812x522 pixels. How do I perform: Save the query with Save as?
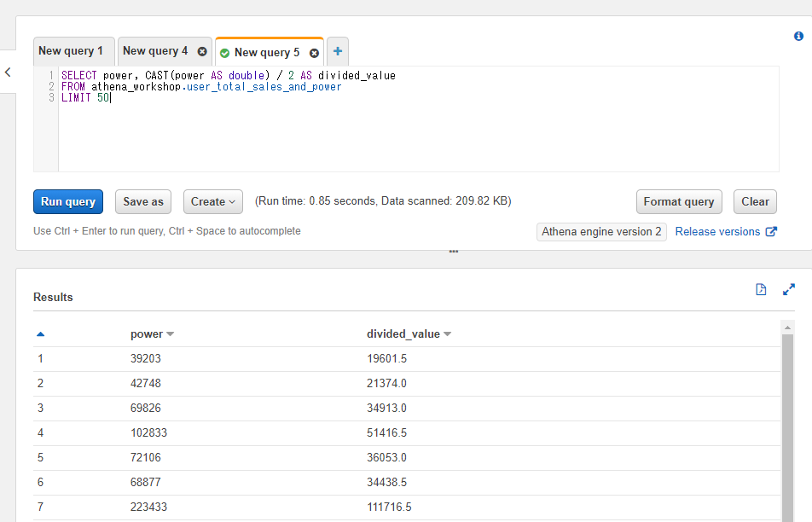coord(142,201)
